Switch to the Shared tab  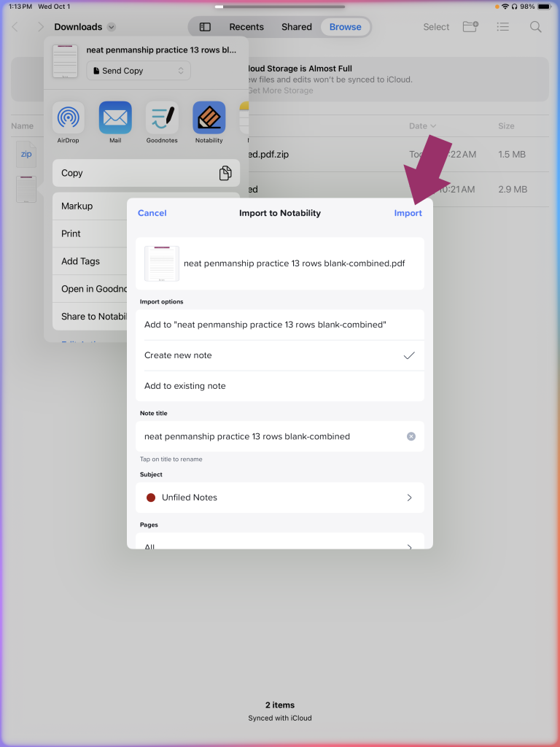[x=297, y=27]
